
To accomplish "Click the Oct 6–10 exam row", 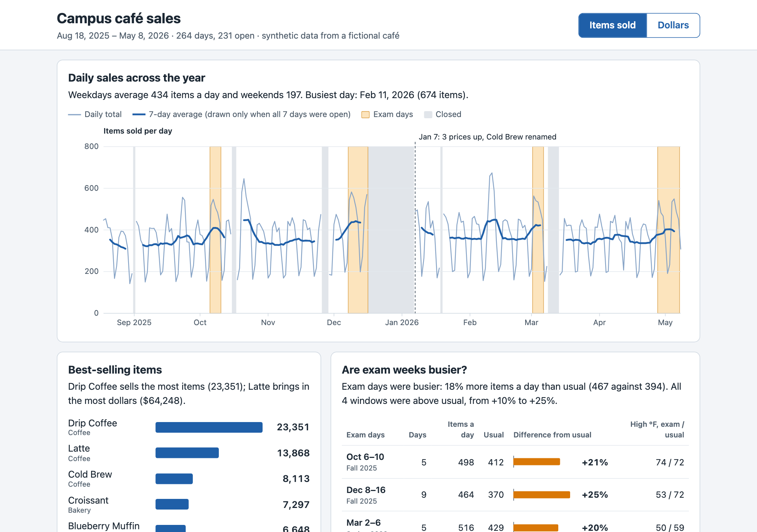I will 515,462.
